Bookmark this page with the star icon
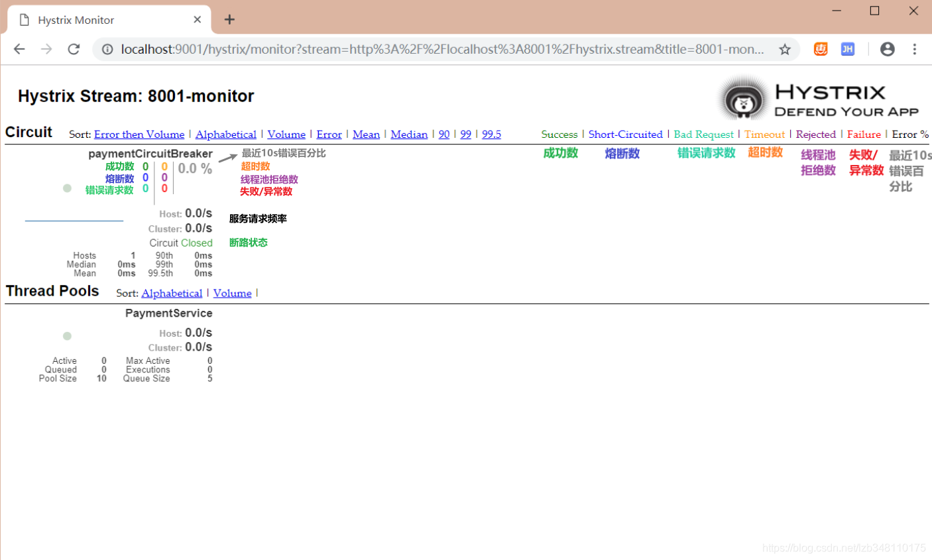932x560 pixels. pos(785,49)
